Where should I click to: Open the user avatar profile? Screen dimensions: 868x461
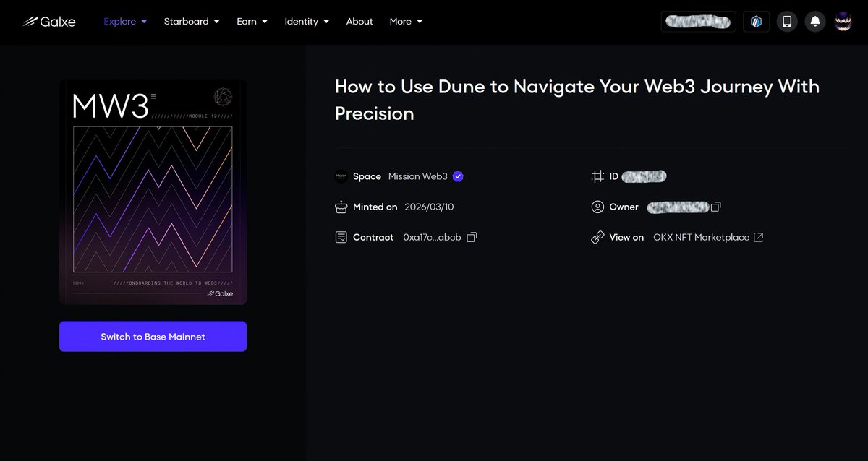click(x=843, y=22)
